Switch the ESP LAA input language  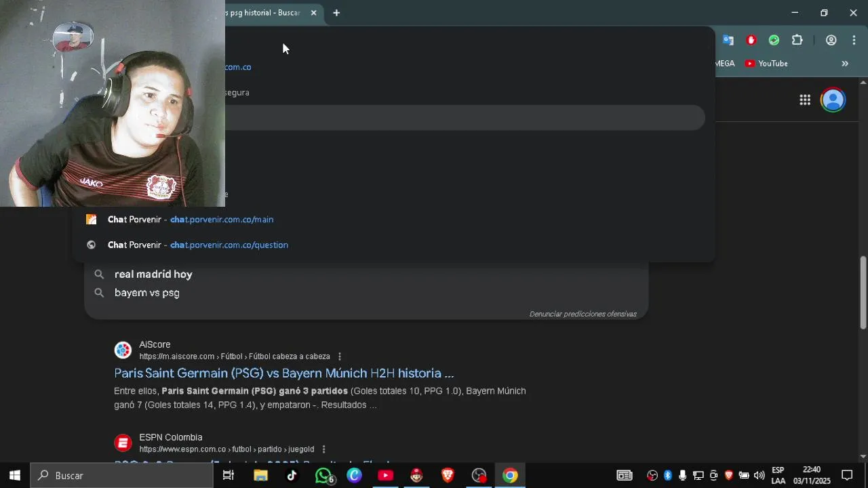[778, 475]
